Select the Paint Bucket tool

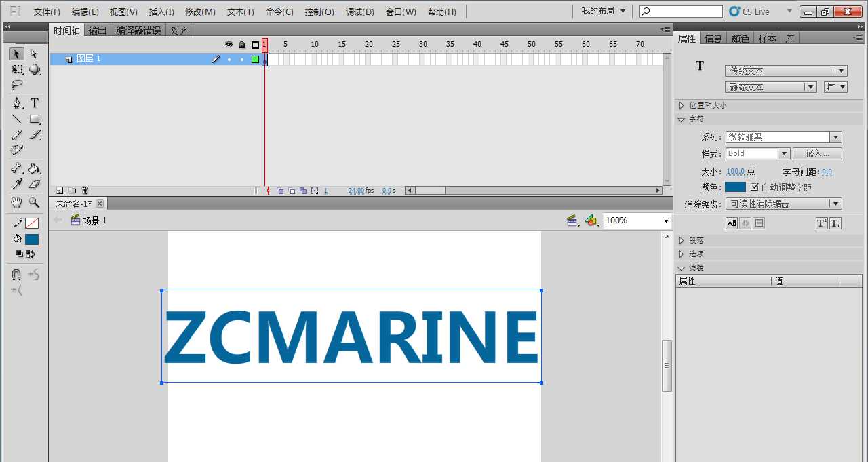(x=35, y=168)
